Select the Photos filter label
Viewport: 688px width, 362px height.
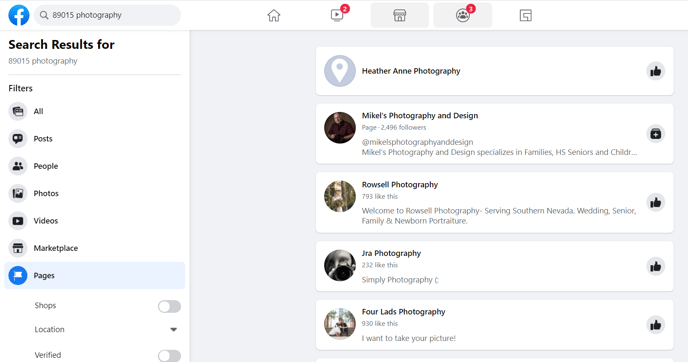click(x=46, y=194)
